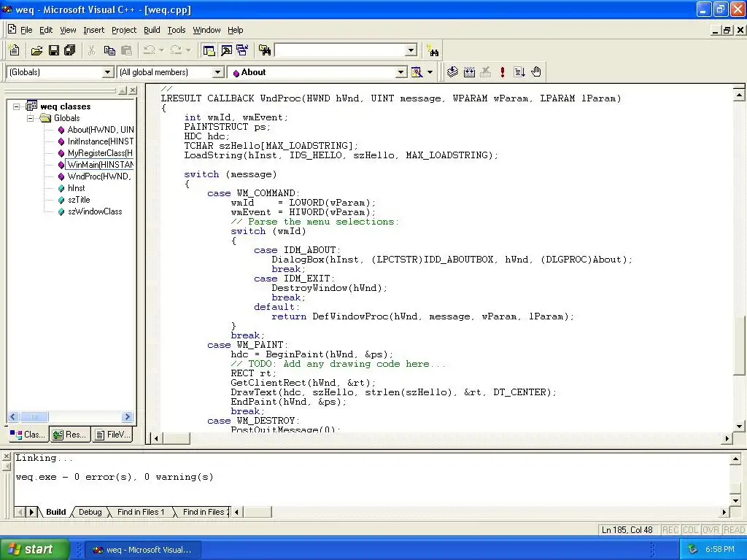Click the Build icon in build toolbar

[x=469, y=72]
